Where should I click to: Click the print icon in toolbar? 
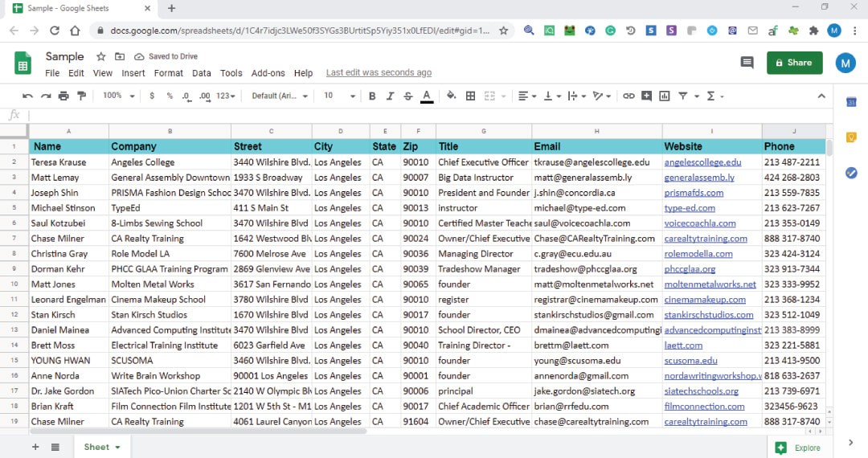pyautogui.click(x=63, y=96)
